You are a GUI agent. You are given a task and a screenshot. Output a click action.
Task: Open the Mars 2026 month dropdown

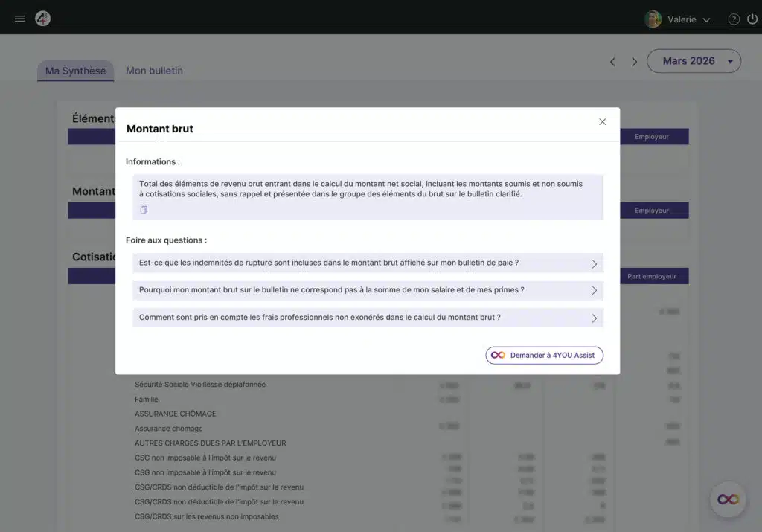[x=694, y=61]
